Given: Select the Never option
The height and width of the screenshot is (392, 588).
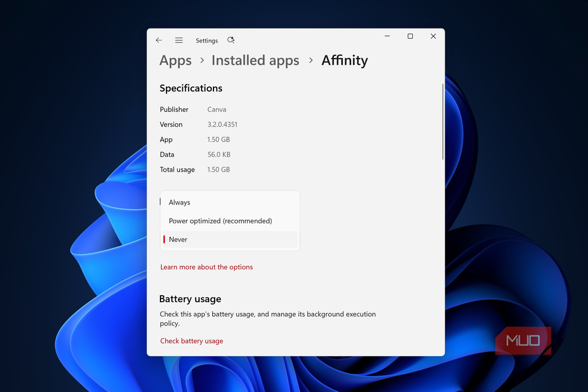Looking at the screenshot, I should (230, 239).
